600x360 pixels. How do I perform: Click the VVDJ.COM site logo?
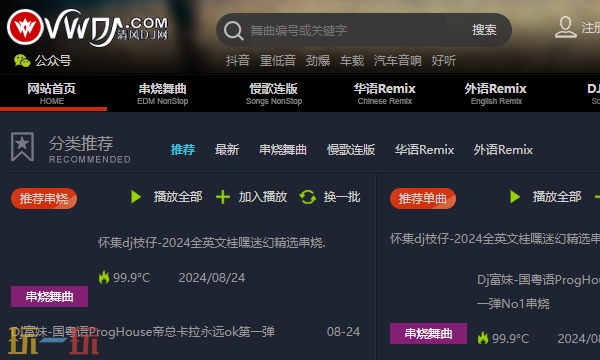click(88, 28)
